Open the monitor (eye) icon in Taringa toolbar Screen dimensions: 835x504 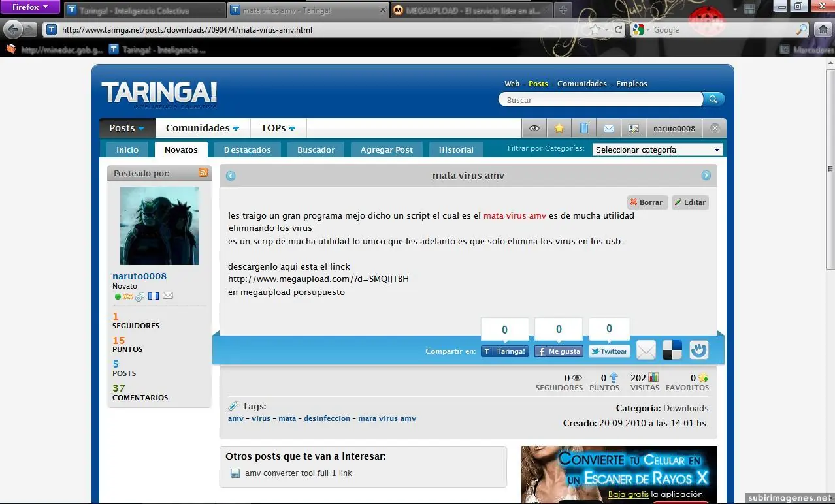pos(534,128)
